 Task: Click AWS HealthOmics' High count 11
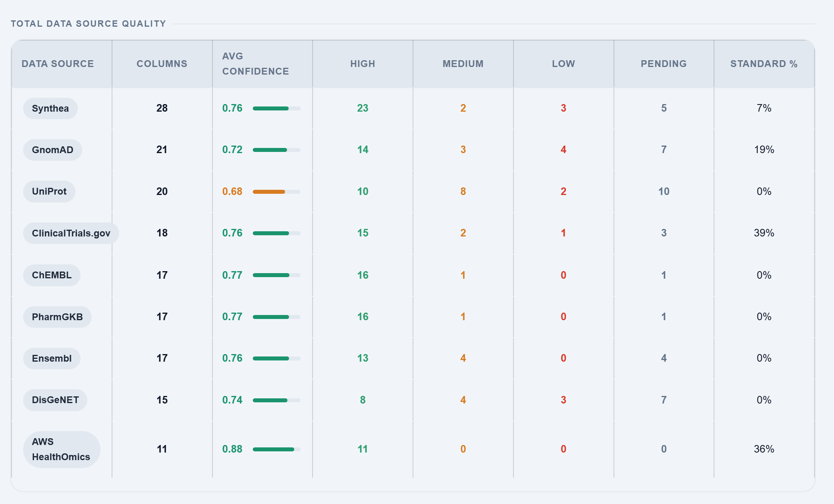363,449
